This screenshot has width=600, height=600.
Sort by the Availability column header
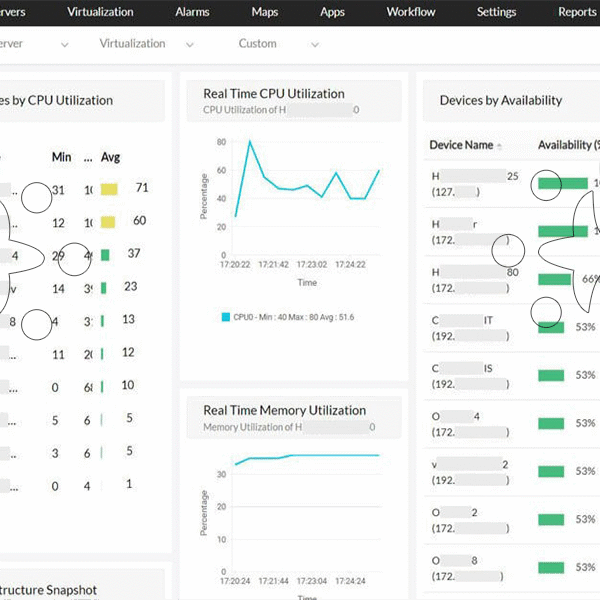566,145
